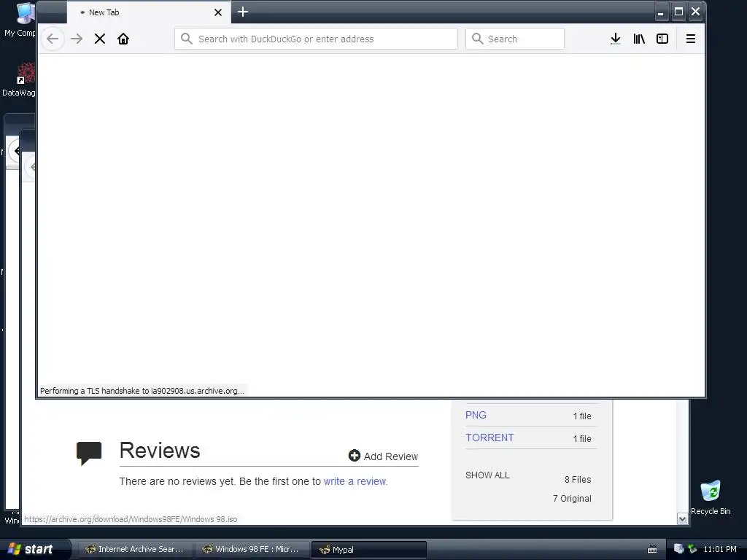Click the network connection tray icon
This screenshot has height=560, width=747.
pos(692,549)
